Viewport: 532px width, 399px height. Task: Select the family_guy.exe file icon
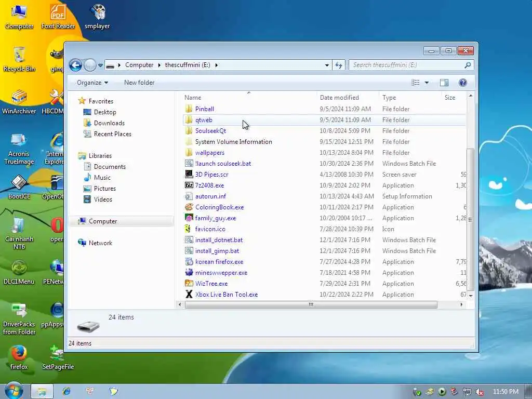tap(189, 218)
